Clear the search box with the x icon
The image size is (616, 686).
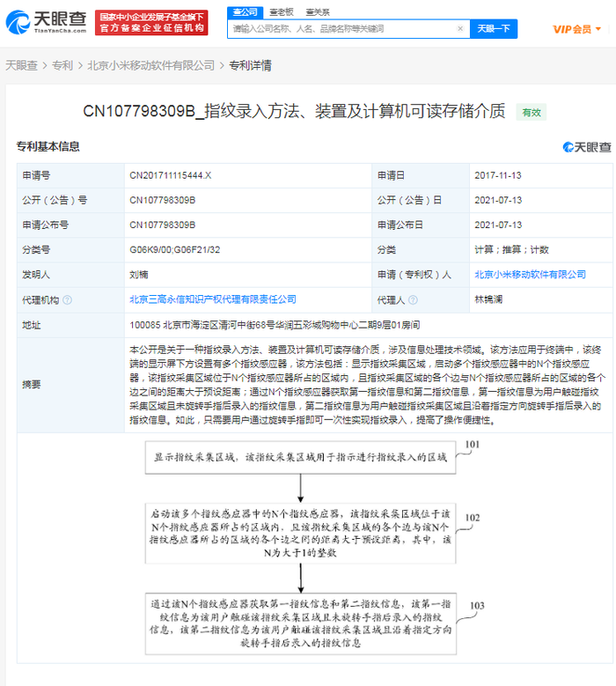[x=460, y=29]
